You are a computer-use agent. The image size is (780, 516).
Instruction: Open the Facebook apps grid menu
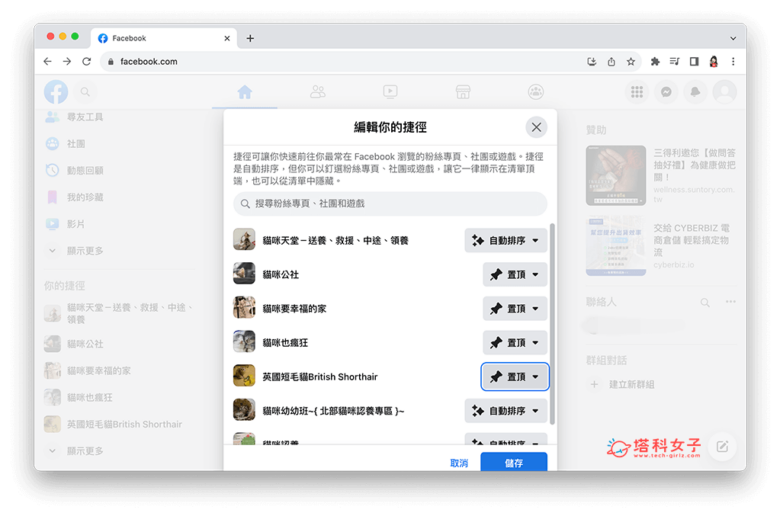click(x=637, y=92)
